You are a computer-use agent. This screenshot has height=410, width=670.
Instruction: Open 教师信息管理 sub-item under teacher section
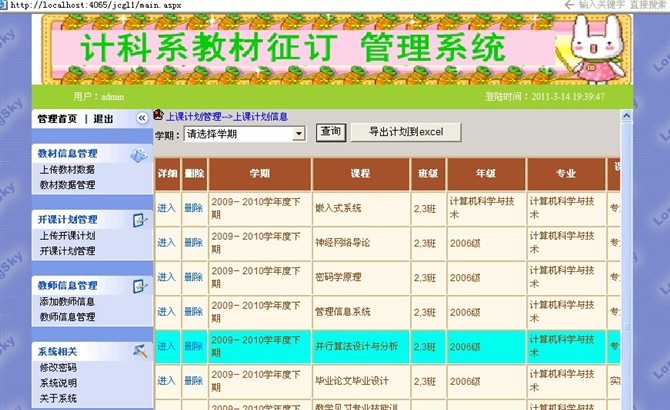point(67,317)
